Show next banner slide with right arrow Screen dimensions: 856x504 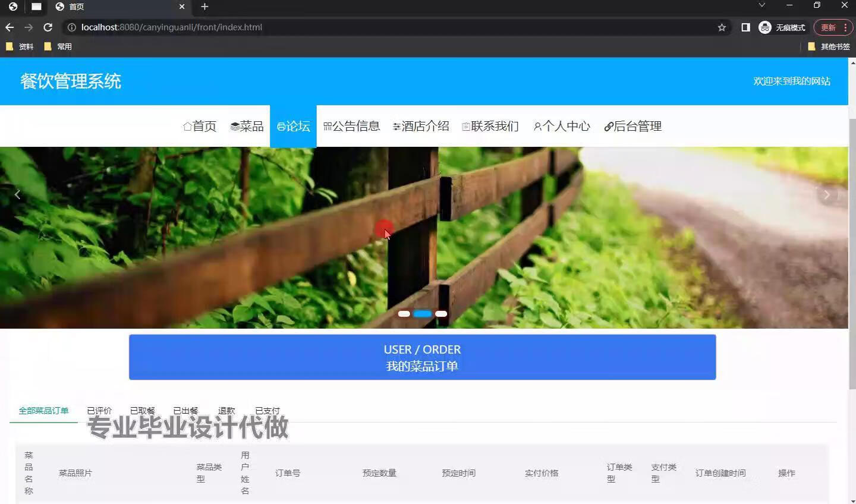[x=827, y=194]
